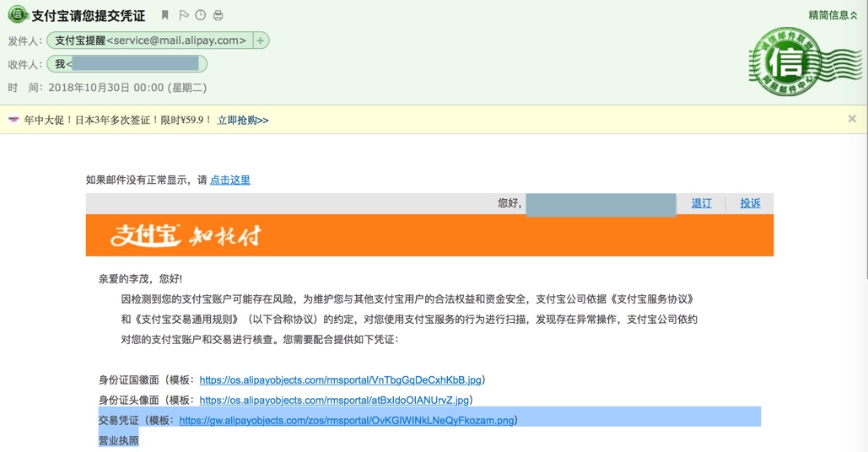Open the OvKGIWINkLNeQyFkozam.png template link
This screenshot has height=452, width=868.
coord(347,421)
